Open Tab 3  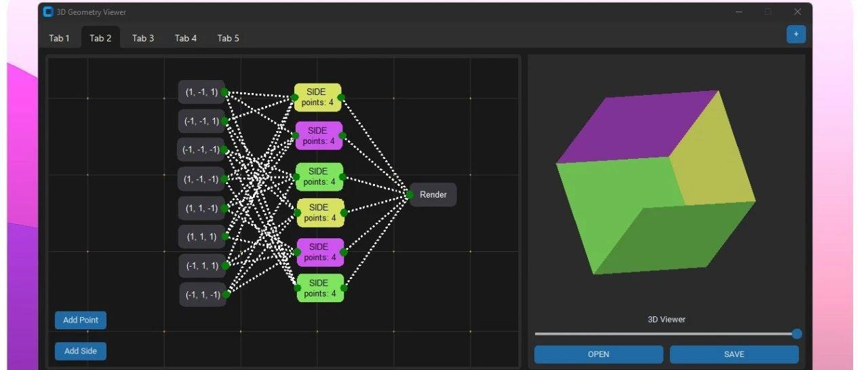click(x=143, y=38)
